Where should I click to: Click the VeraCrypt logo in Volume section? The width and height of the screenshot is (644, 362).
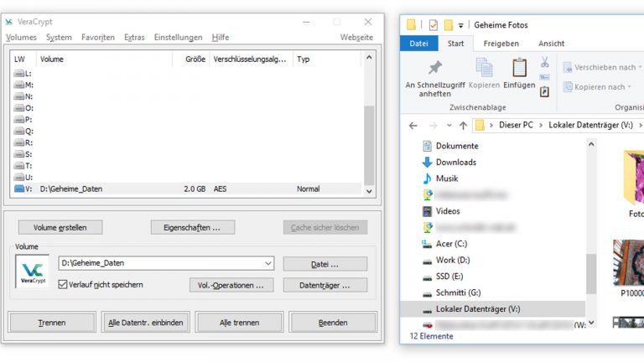click(33, 271)
